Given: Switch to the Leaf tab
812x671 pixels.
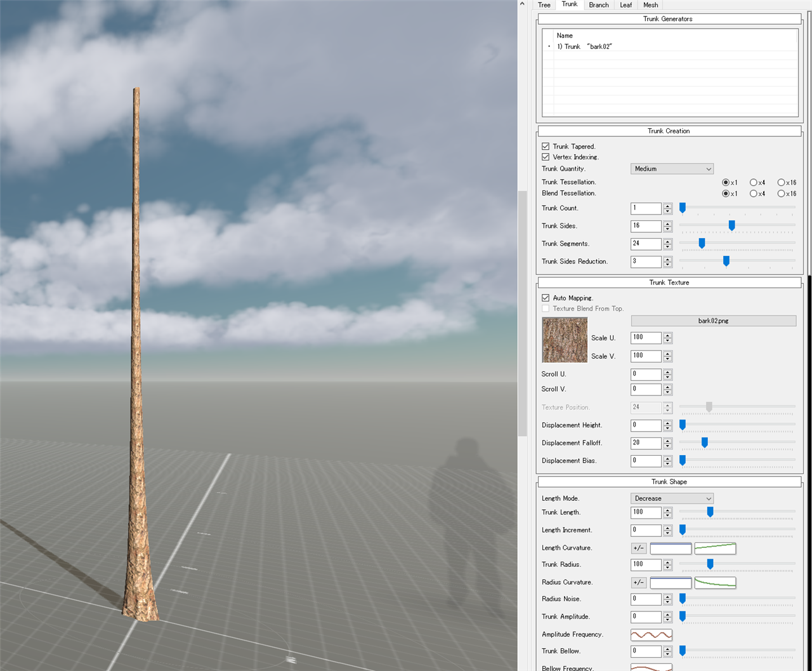Looking at the screenshot, I should 625,5.
